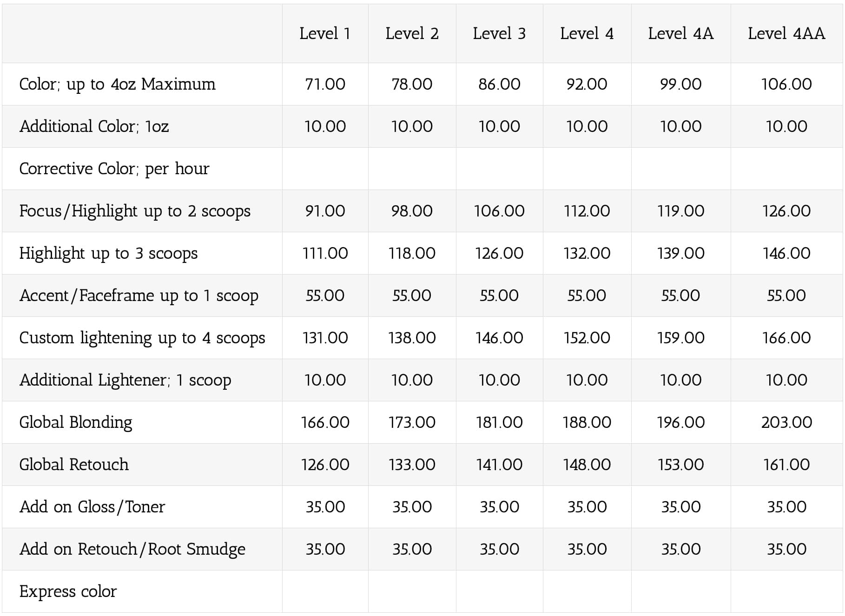The width and height of the screenshot is (845, 616).
Task: Select the Level 4AA column header
Action: 786,33
